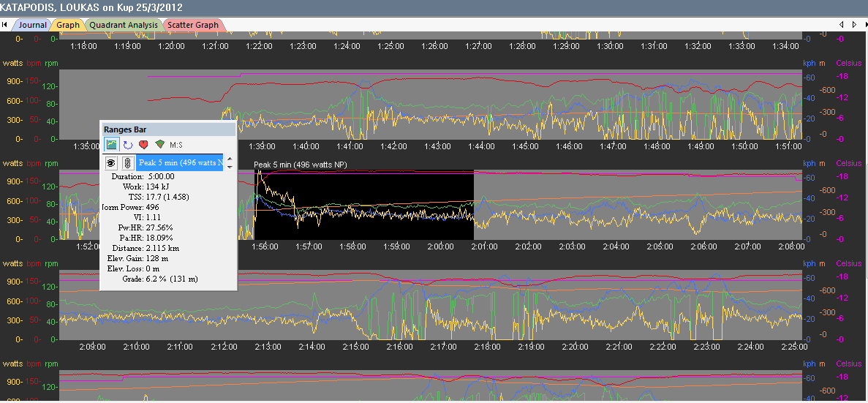This screenshot has height=403, width=868.
Task: Step up in the ranges list spinner
Action: tap(230, 159)
